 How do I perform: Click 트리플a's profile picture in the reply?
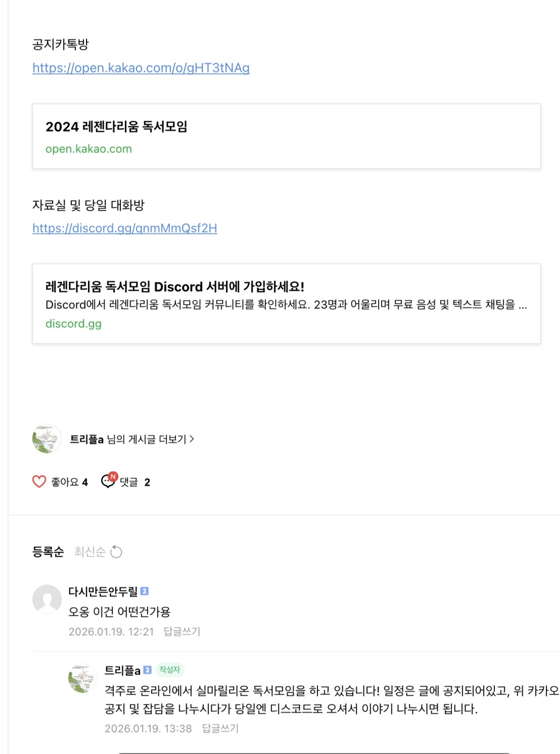[83, 679]
